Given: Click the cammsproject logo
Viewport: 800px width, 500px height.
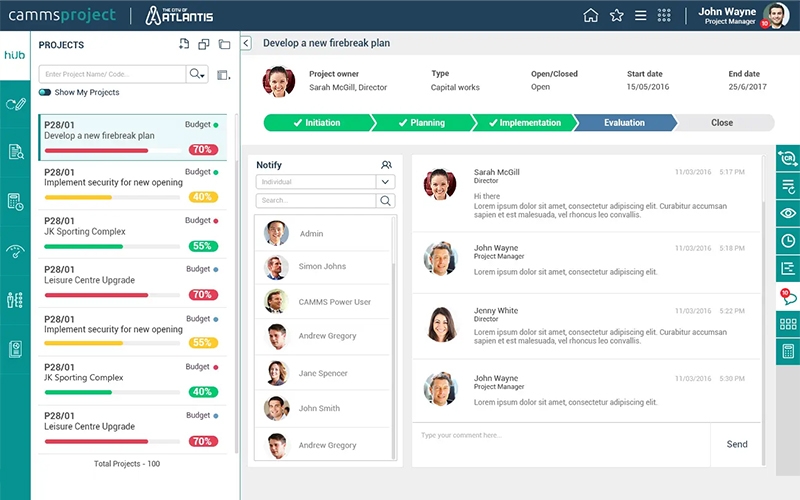Looking at the screenshot, I should [x=62, y=15].
